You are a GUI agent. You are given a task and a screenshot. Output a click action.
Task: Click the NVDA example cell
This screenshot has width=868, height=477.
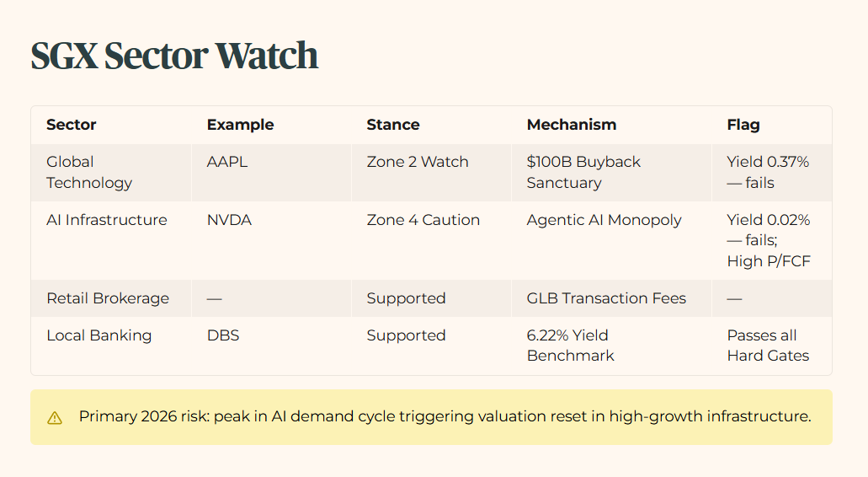(229, 220)
